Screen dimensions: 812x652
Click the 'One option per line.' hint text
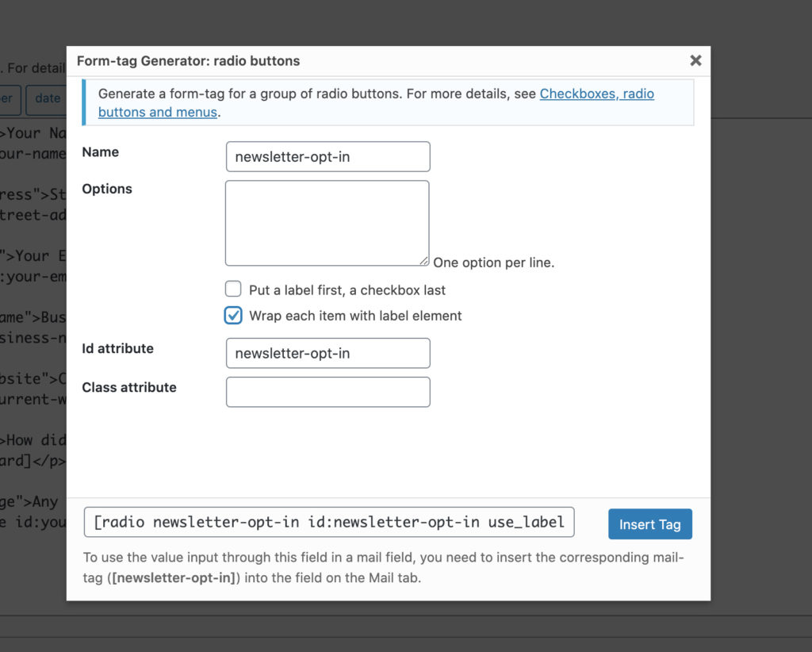[493, 263]
